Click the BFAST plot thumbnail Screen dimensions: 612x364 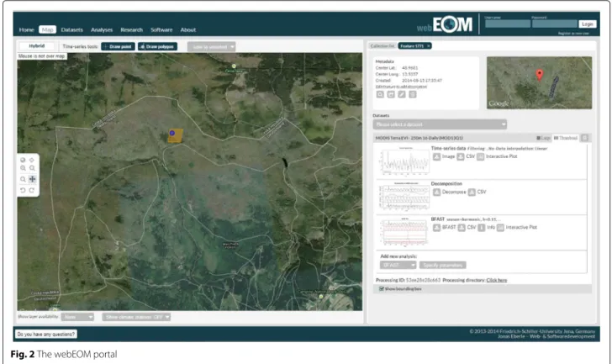click(x=404, y=232)
